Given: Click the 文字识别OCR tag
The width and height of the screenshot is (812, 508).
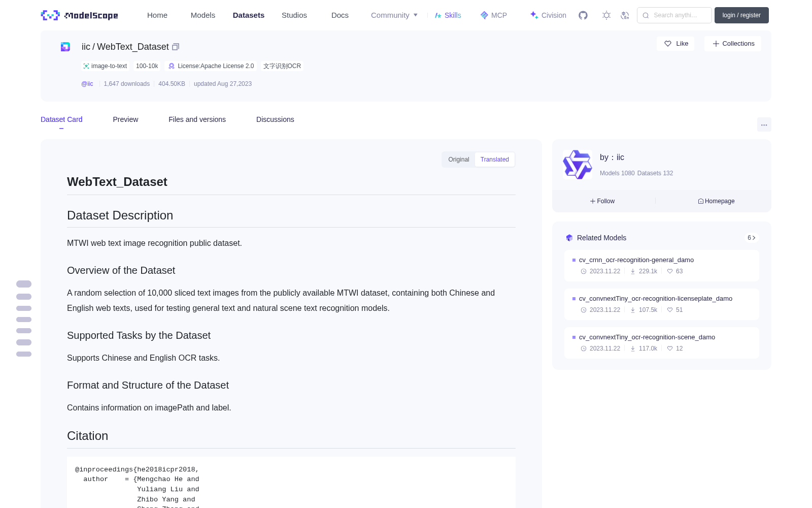Looking at the screenshot, I should click(x=282, y=66).
